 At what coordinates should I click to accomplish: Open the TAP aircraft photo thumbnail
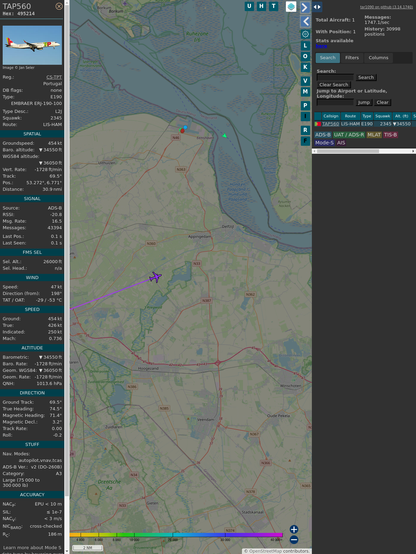point(32,45)
